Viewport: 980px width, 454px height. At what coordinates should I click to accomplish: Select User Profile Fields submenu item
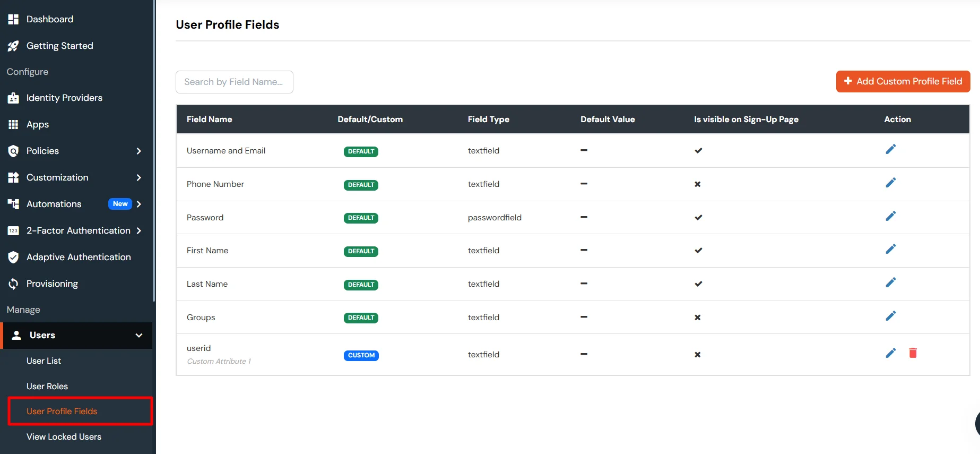pos(80,411)
